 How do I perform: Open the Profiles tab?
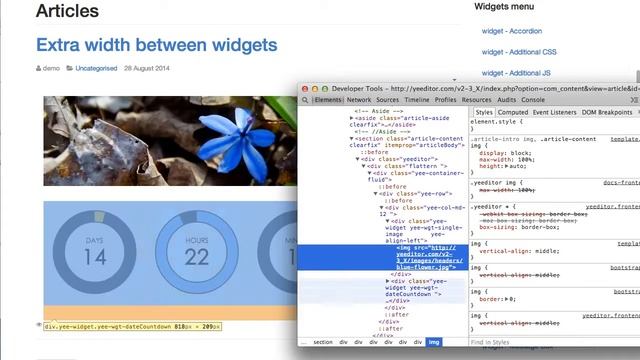445,100
